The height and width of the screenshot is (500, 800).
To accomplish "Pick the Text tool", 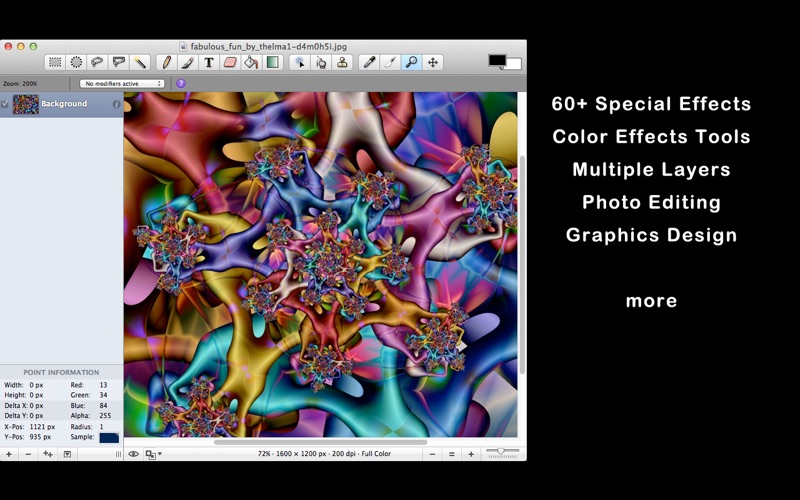I will (x=208, y=62).
